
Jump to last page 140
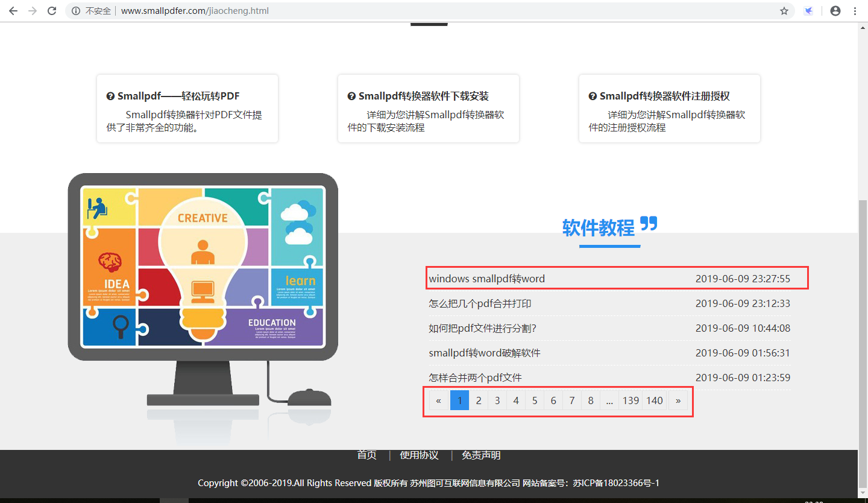[x=655, y=400]
